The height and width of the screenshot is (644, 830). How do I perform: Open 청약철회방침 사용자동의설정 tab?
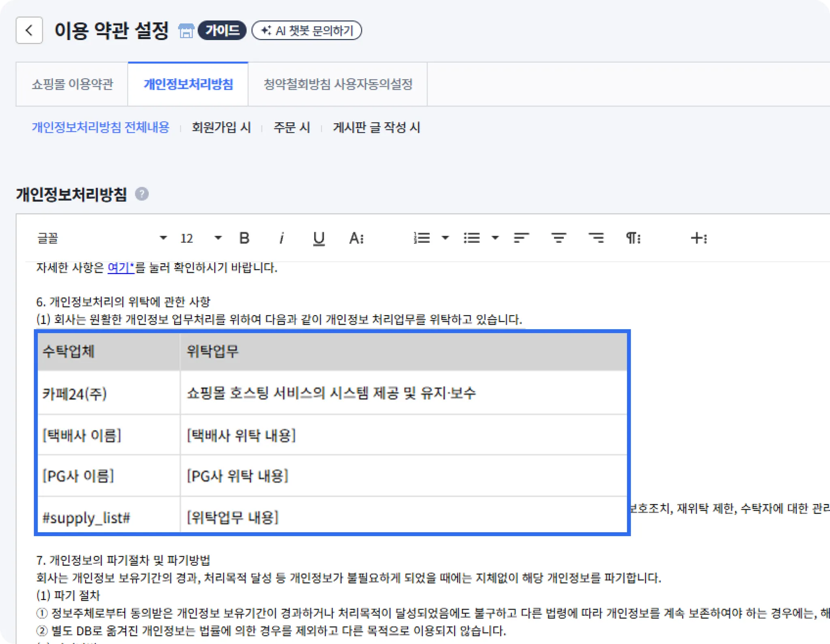coord(338,84)
